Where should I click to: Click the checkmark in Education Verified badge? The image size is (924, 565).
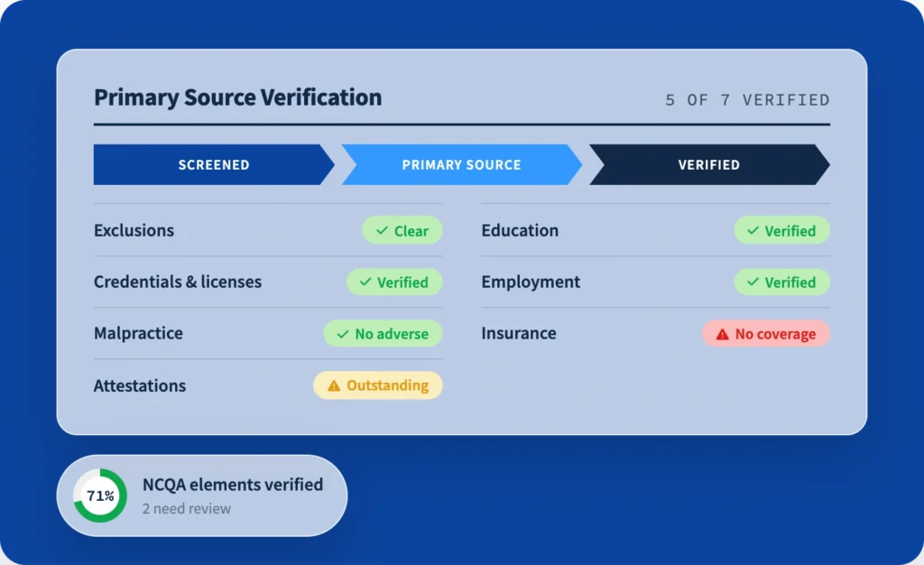point(753,230)
